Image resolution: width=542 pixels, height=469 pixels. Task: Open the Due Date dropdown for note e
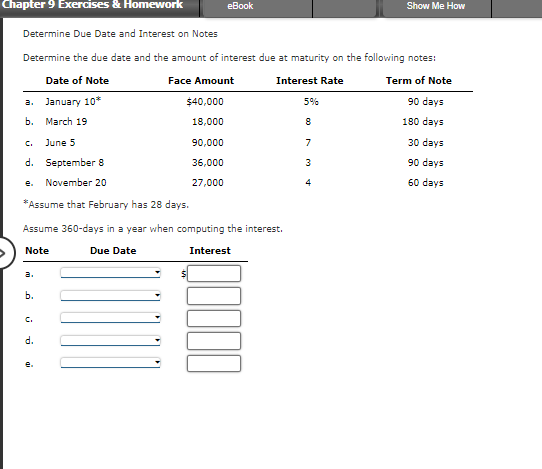pyautogui.click(x=111, y=363)
